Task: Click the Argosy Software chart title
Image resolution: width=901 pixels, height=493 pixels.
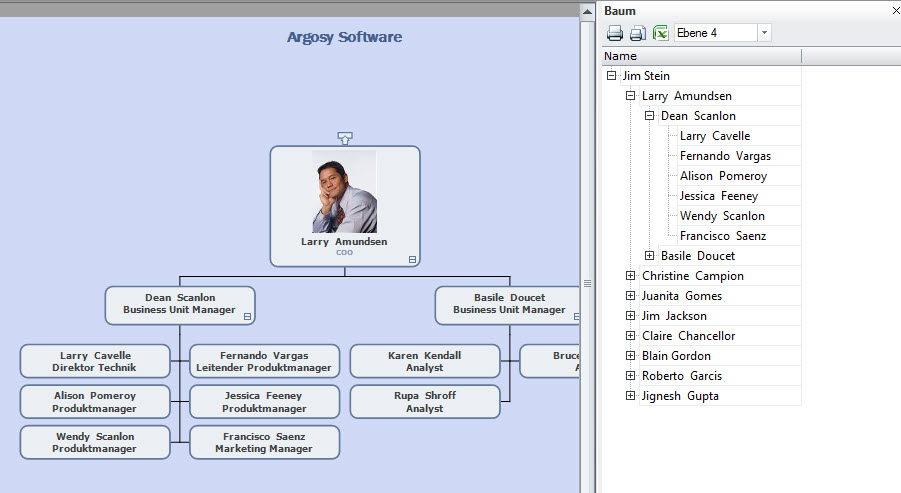Action: coord(344,37)
